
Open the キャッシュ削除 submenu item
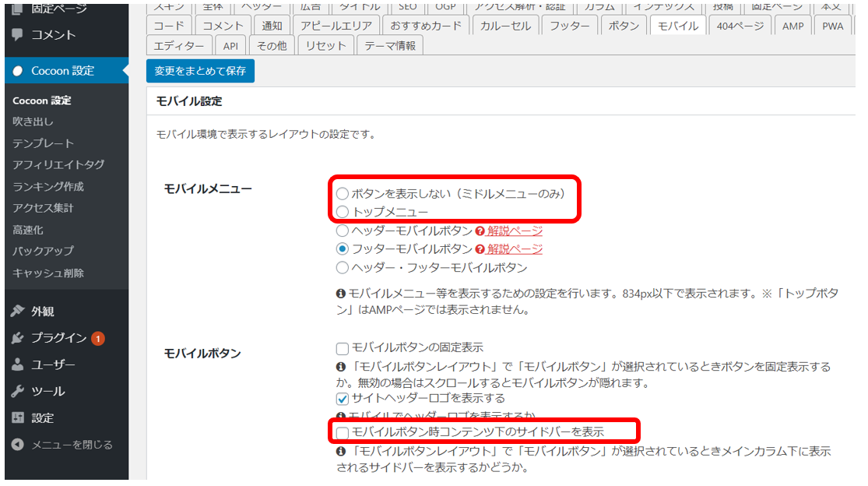coord(48,273)
